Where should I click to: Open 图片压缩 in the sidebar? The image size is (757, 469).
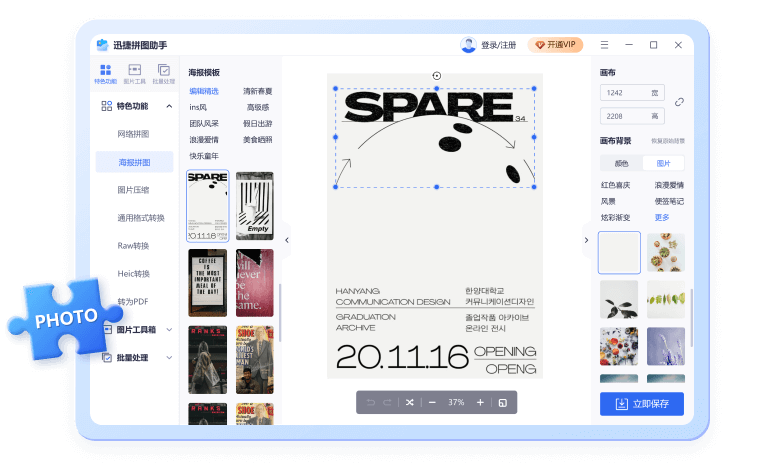[x=133, y=190]
